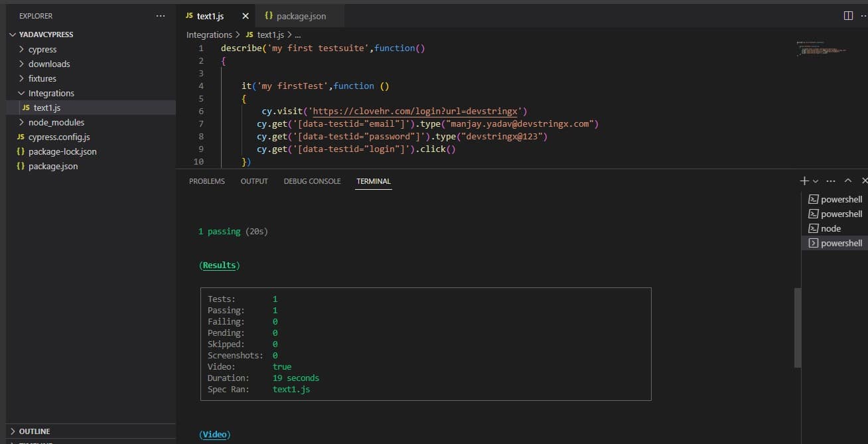Expand the cypress folder

point(42,49)
